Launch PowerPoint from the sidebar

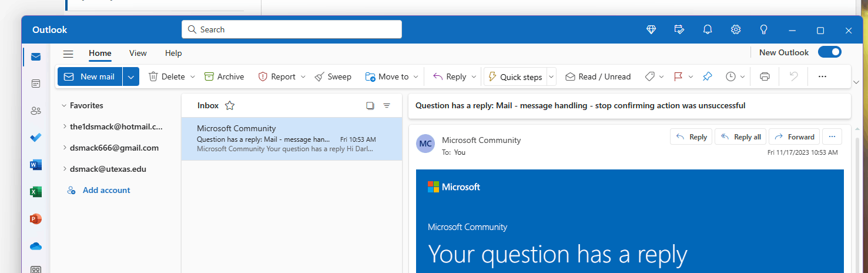36,219
